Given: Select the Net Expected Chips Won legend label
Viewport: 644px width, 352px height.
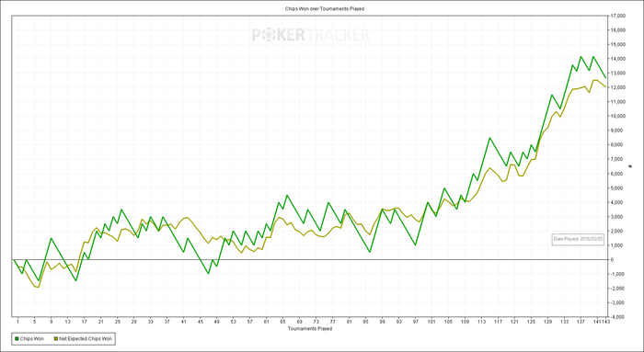Looking at the screenshot, I should point(86,339).
